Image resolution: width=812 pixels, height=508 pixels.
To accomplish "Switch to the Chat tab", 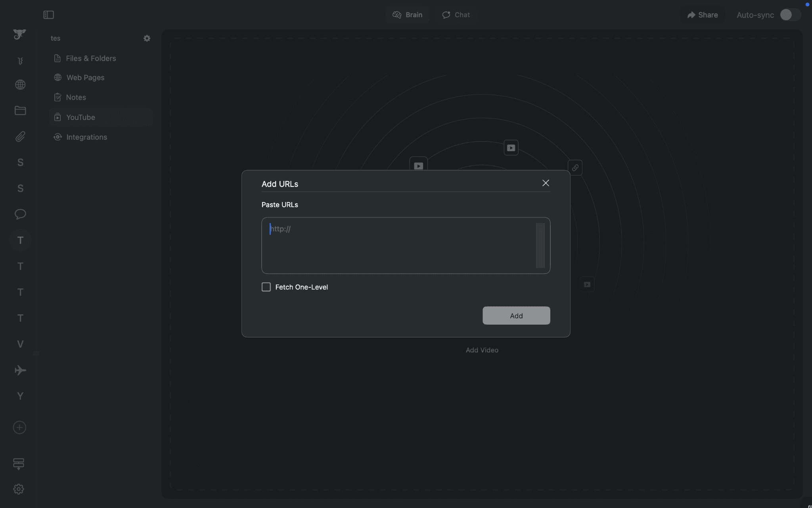I will pyautogui.click(x=456, y=15).
